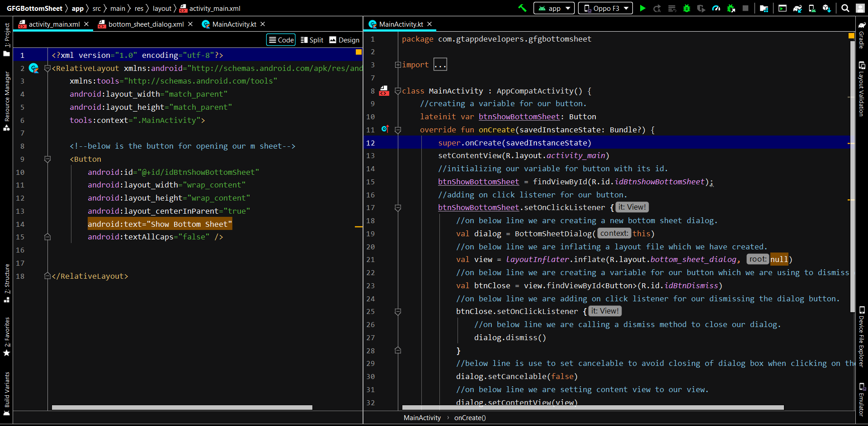Run the app with the green play button
This screenshot has width=868, height=426.
[642, 8]
